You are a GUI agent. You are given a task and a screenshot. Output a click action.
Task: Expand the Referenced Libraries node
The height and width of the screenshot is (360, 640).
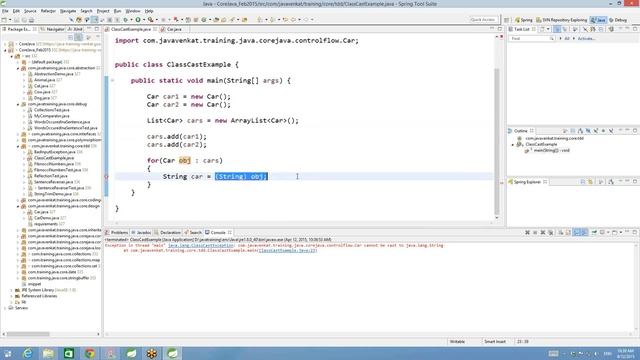(11, 296)
